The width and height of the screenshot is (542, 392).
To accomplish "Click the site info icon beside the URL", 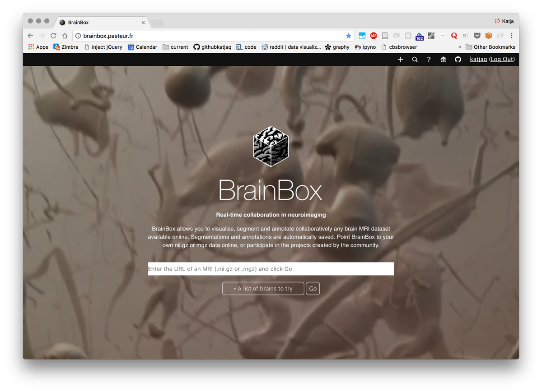I will 78,36.
